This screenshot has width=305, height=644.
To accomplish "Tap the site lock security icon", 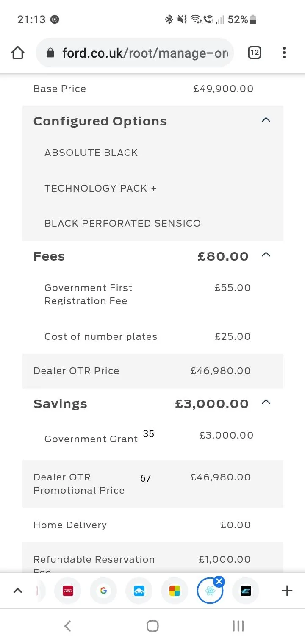I will pyautogui.click(x=50, y=53).
